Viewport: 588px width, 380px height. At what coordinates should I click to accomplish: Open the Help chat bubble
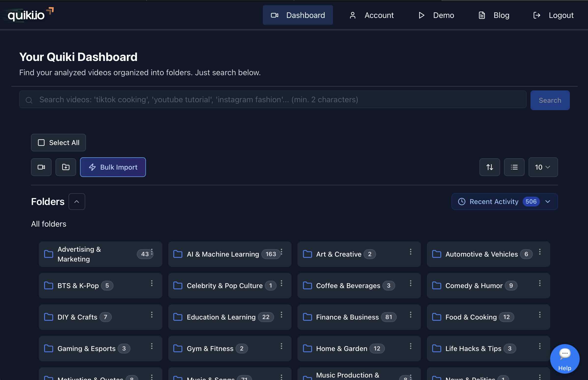565,359
